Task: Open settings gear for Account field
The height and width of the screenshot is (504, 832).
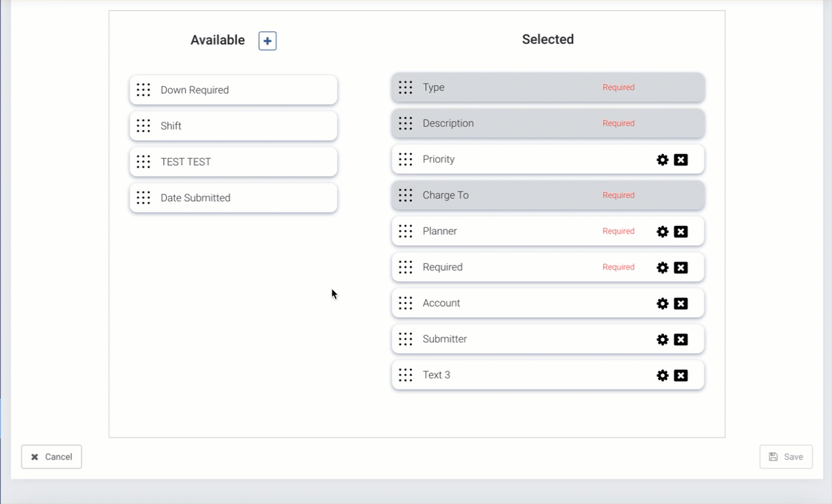Action: (663, 303)
